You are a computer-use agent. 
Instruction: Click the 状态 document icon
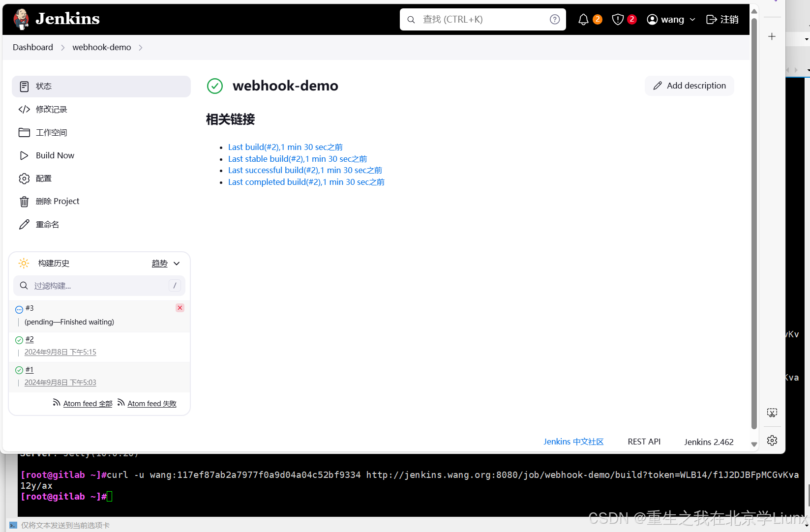24,87
